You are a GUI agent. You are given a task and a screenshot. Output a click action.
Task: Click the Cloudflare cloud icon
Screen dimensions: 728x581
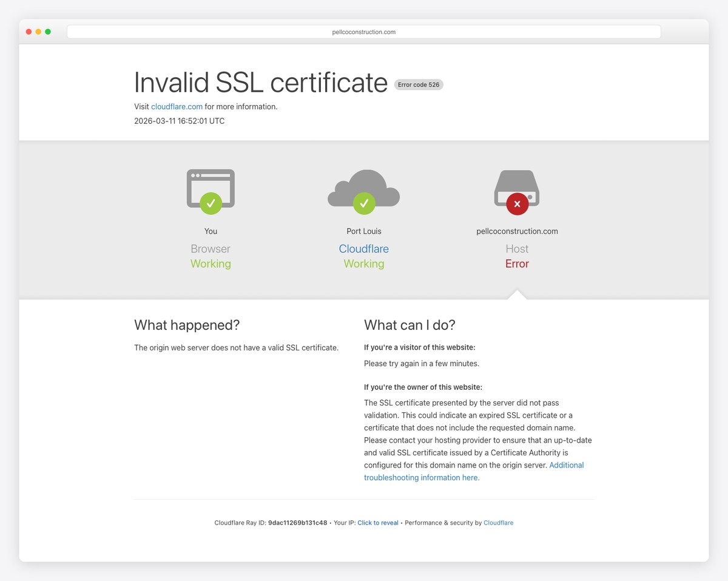(x=363, y=192)
